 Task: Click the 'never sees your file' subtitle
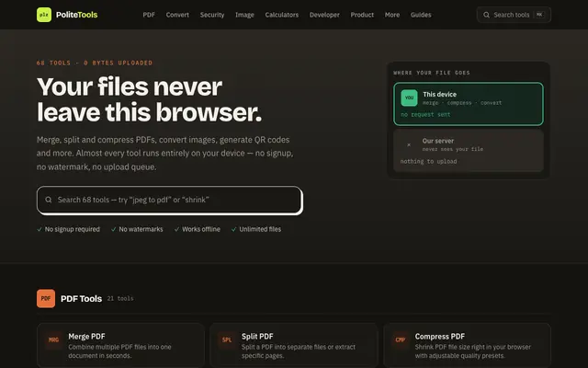[x=453, y=149]
